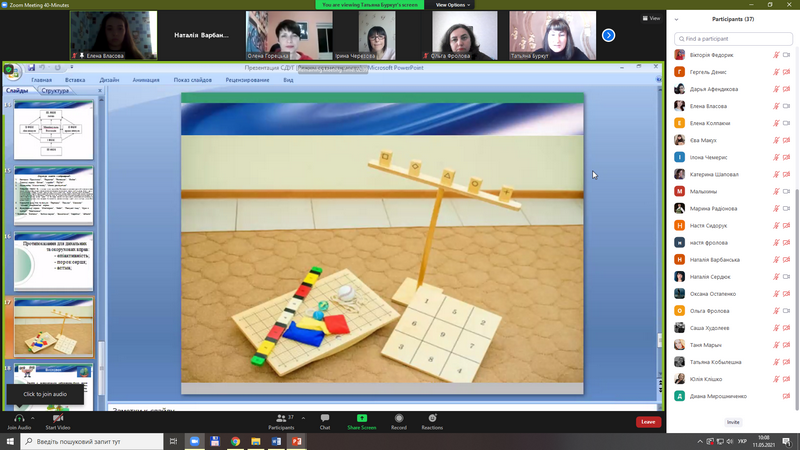Close the slides pane with X
The height and width of the screenshot is (450, 800).
coord(100,91)
